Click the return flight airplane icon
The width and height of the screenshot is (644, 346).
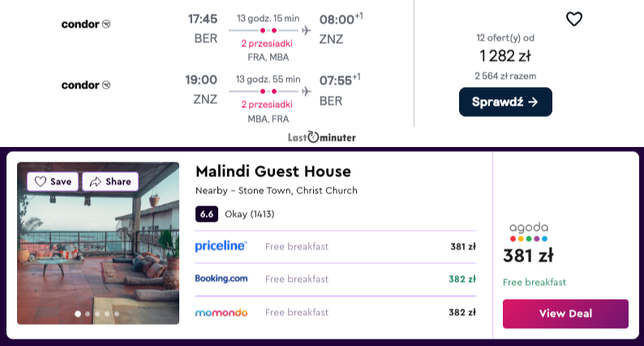point(306,91)
